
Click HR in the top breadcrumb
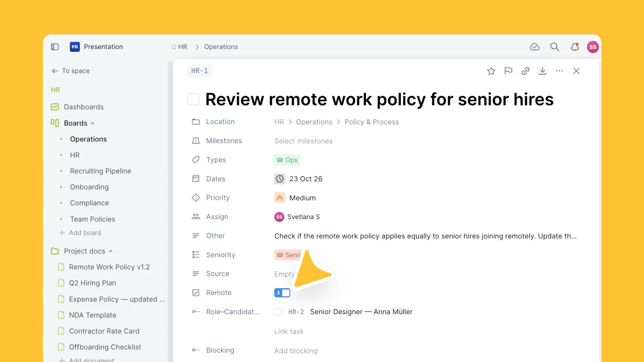click(x=183, y=47)
